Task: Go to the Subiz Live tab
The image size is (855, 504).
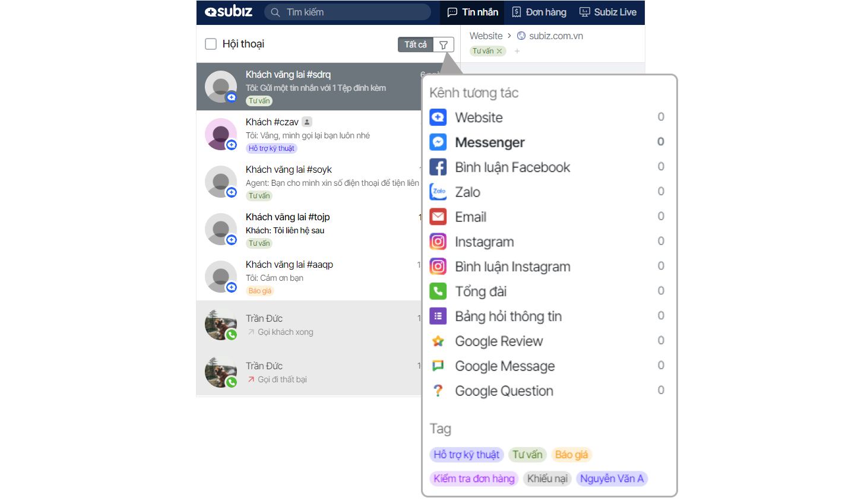Action: click(x=608, y=12)
